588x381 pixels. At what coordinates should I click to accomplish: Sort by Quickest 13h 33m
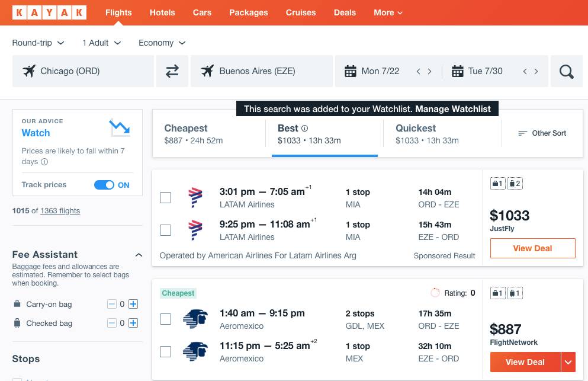point(442,134)
